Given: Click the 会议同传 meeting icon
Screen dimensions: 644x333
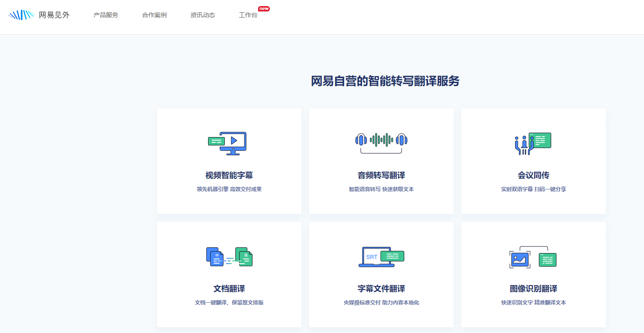Looking at the screenshot, I should pyautogui.click(x=533, y=144).
